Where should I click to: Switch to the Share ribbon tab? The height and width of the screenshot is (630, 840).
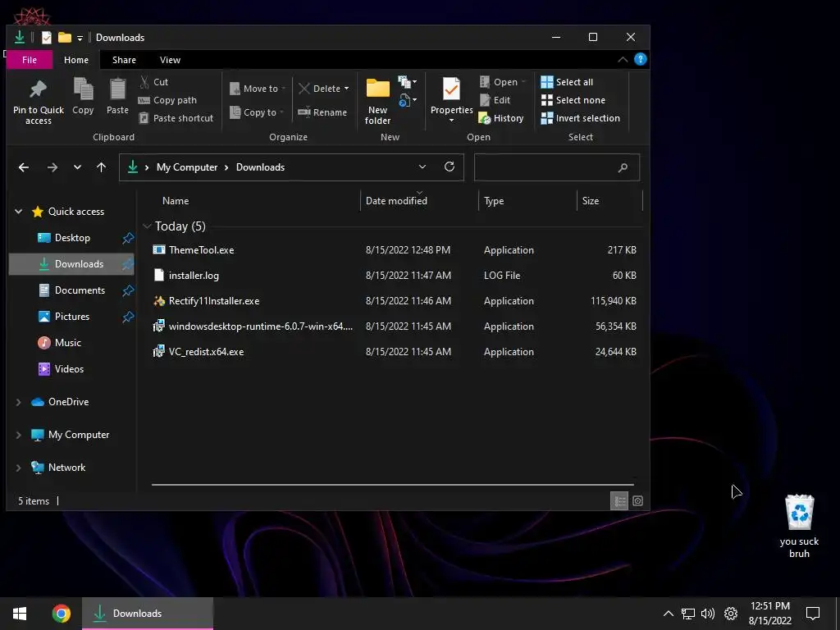124,60
